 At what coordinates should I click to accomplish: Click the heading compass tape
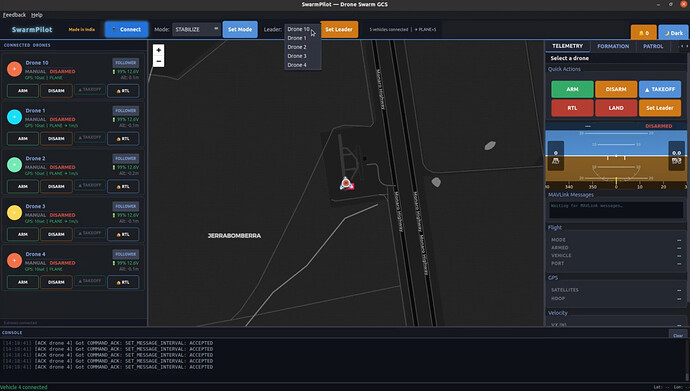[616, 186]
